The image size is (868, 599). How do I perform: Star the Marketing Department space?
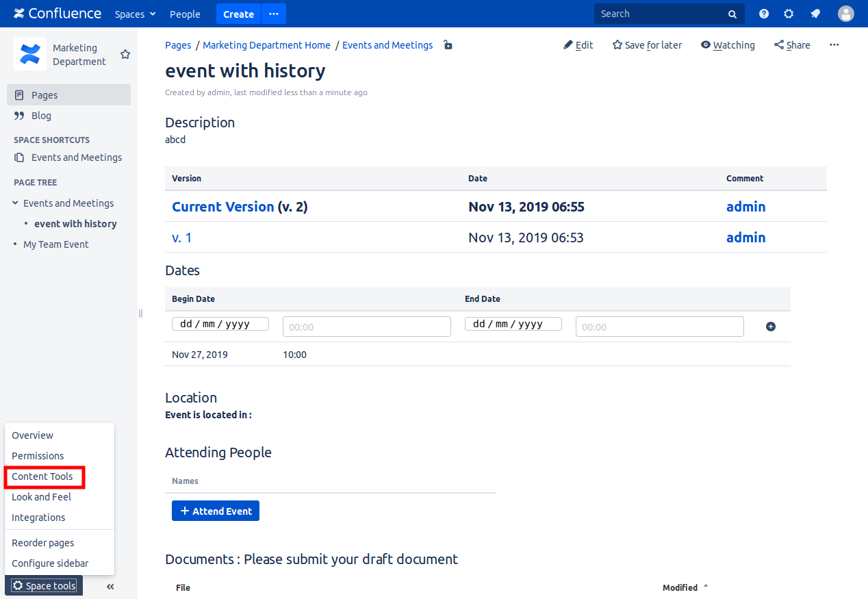tap(125, 54)
